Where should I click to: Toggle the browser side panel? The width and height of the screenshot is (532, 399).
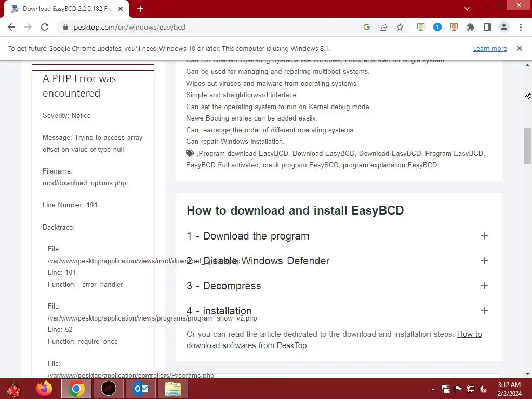coord(487,27)
